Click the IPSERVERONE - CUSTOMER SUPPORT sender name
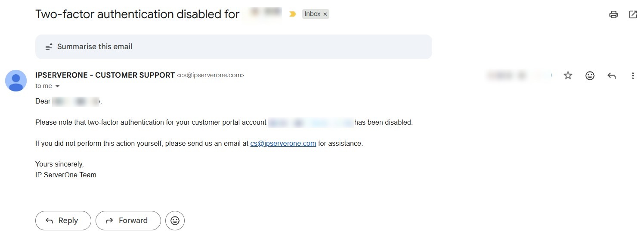The image size is (644, 242). [105, 75]
